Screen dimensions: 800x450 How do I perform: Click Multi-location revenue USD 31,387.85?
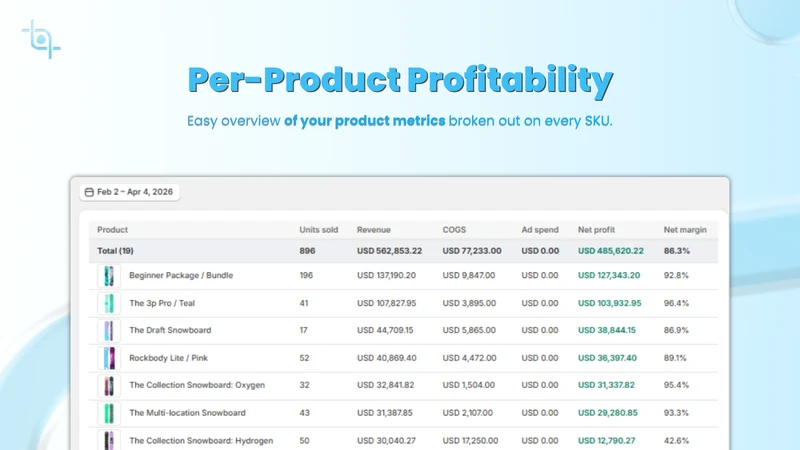pos(385,413)
